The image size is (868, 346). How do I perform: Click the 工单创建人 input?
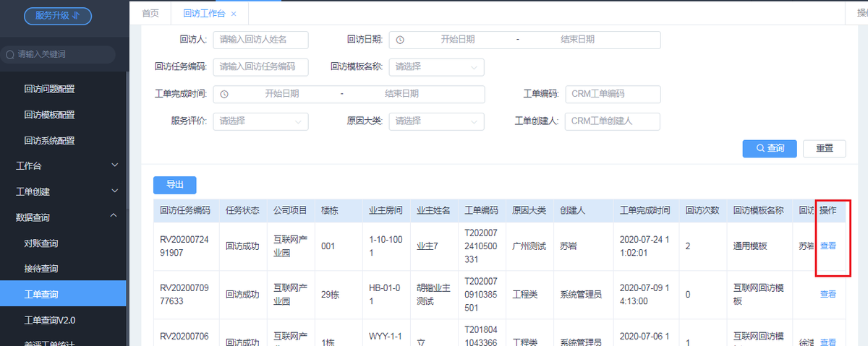[x=613, y=121]
